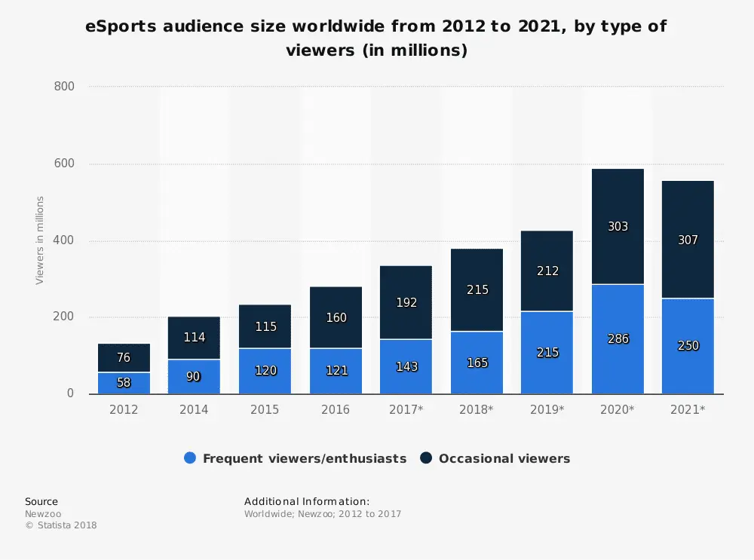Select the 2018 occasional segment labeled 215

477,290
